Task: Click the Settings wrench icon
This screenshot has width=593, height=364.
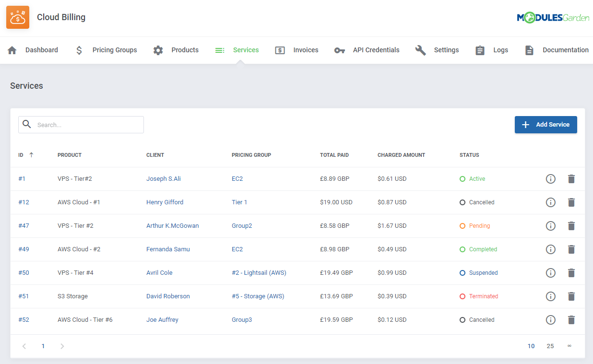Action: (x=421, y=50)
